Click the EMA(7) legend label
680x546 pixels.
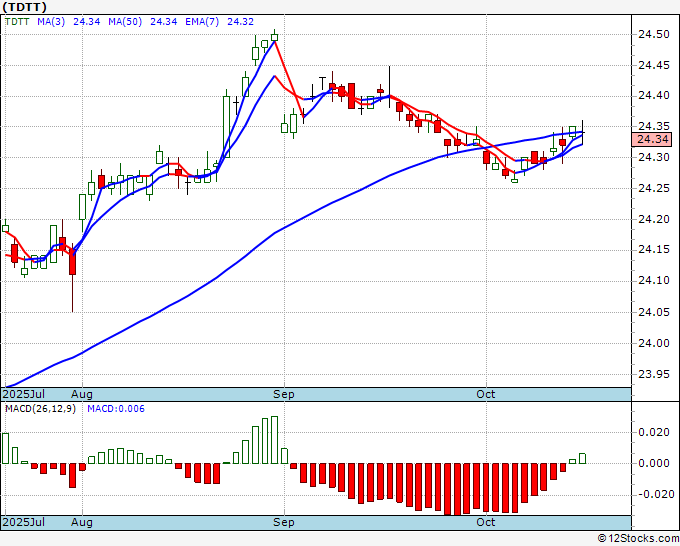[202, 21]
